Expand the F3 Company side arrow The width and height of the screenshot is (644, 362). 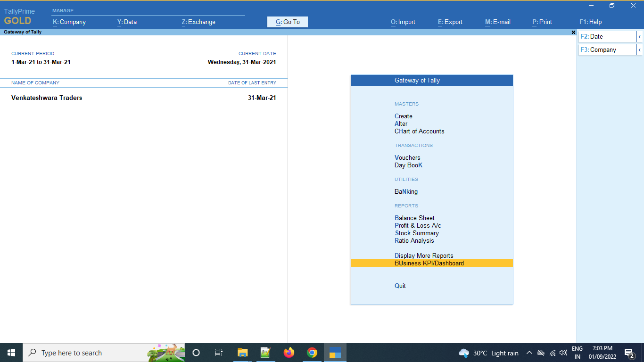click(x=639, y=50)
